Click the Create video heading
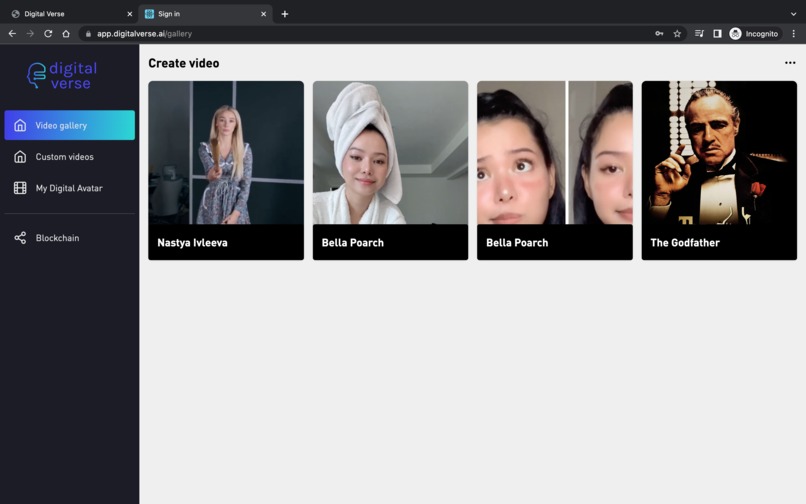This screenshot has height=504, width=806. 184,63
